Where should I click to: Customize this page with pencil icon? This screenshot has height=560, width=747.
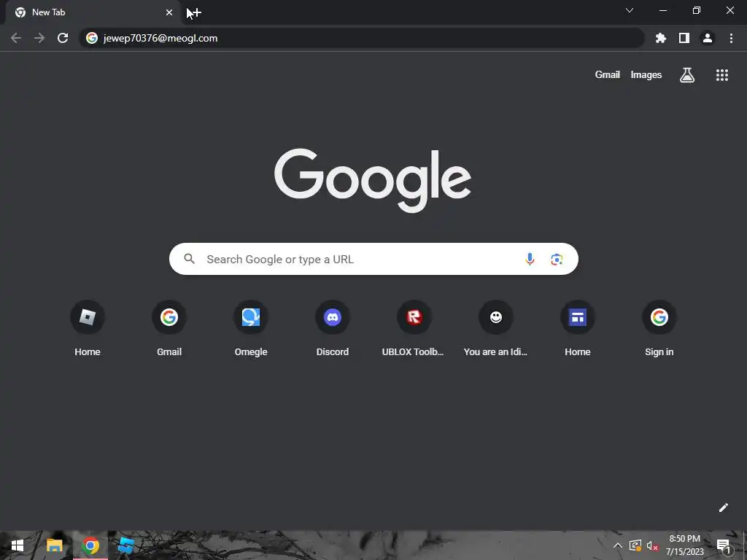[x=723, y=507]
